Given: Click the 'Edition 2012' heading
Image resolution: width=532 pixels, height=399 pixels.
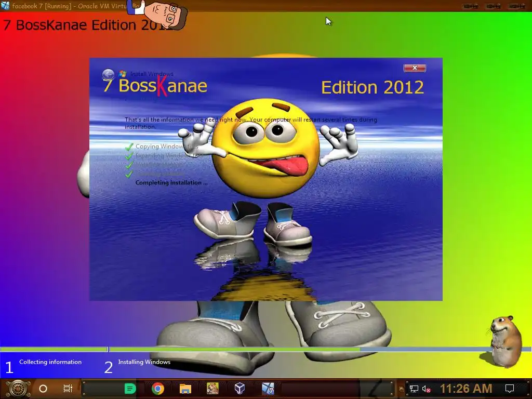Looking at the screenshot, I should click(x=373, y=87).
